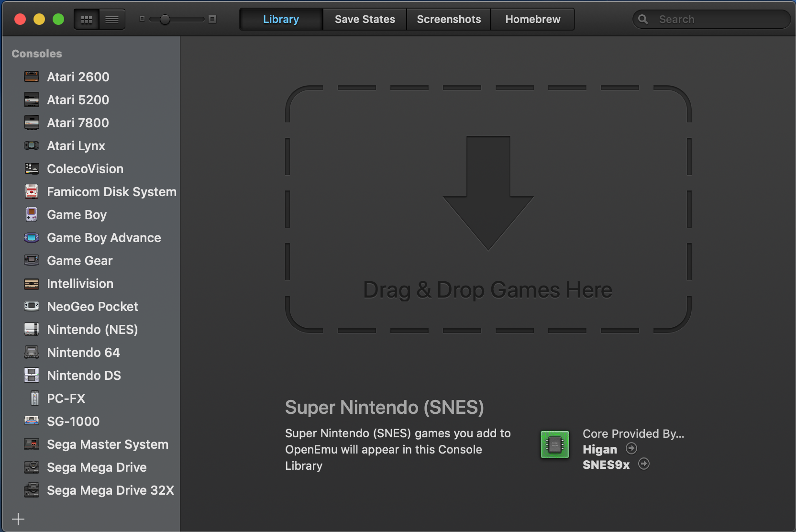Open the Homebrew tab
This screenshot has height=532, width=796.
(533, 19)
